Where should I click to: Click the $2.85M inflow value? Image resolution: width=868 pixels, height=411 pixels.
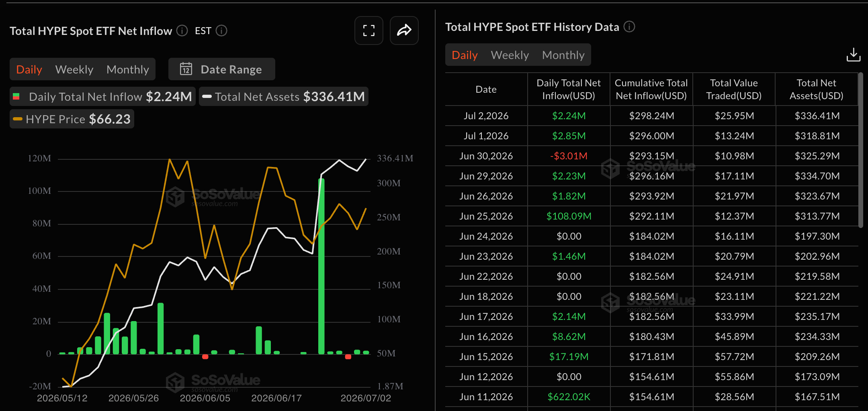coord(569,136)
